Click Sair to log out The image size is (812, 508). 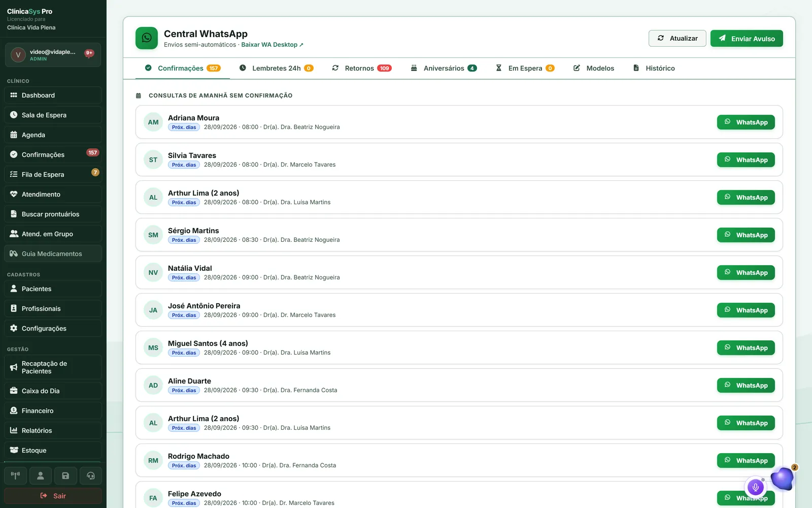(53, 496)
